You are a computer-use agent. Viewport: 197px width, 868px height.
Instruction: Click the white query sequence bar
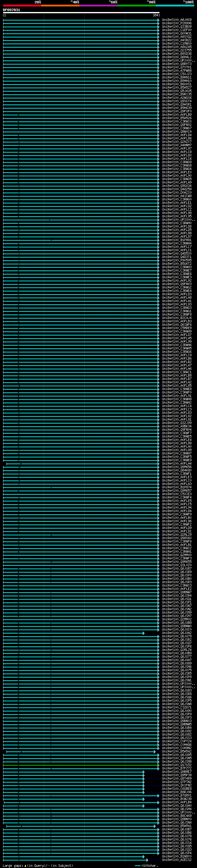click(81, 12)
